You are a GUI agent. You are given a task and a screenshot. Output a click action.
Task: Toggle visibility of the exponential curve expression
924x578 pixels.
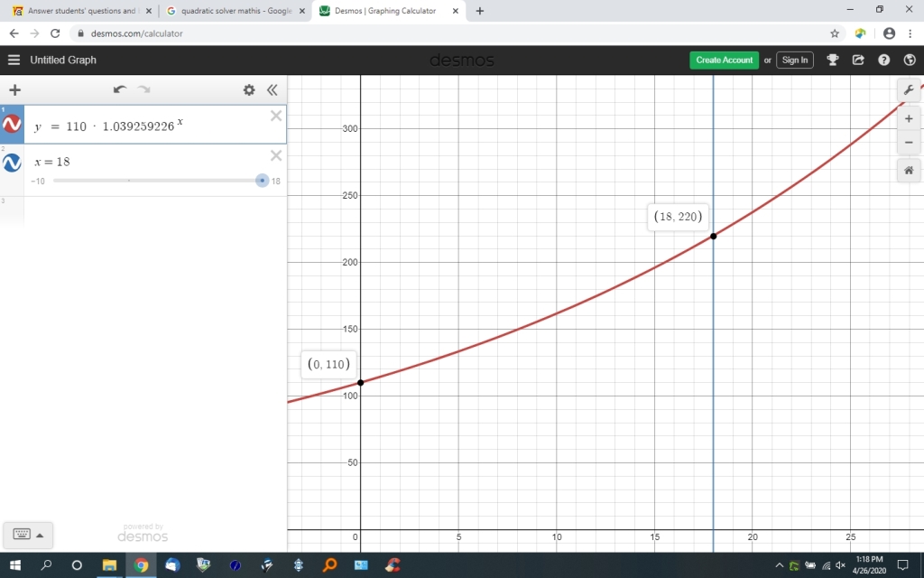(x=12, y=124)
